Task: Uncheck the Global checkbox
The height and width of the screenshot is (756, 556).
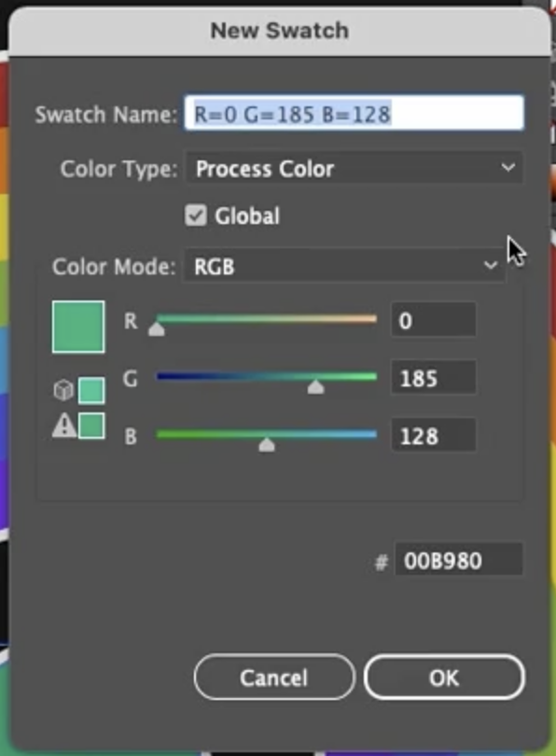Action: point(196,215)
